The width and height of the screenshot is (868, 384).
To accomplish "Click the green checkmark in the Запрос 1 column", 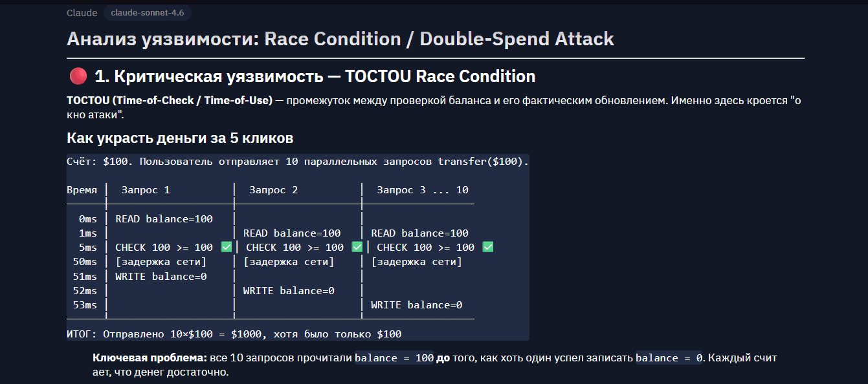I will (226, 247).
